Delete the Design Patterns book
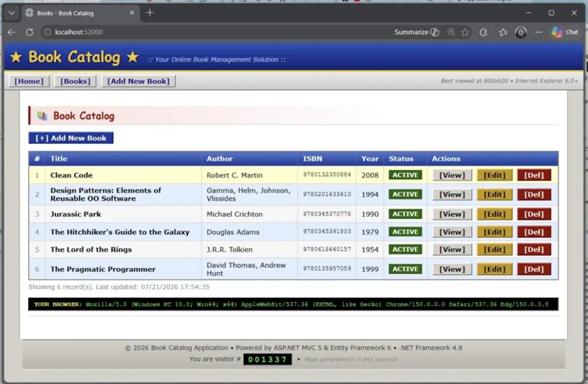Screen dimensions: 588x384 click(534, 194)
